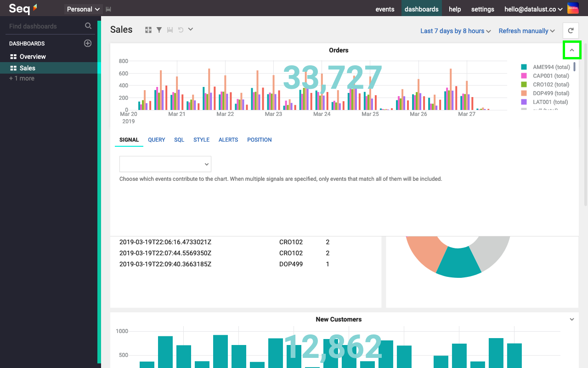588x368 pixels.
Task: Click the LAT001 legend color swatch
Action: 524,102
